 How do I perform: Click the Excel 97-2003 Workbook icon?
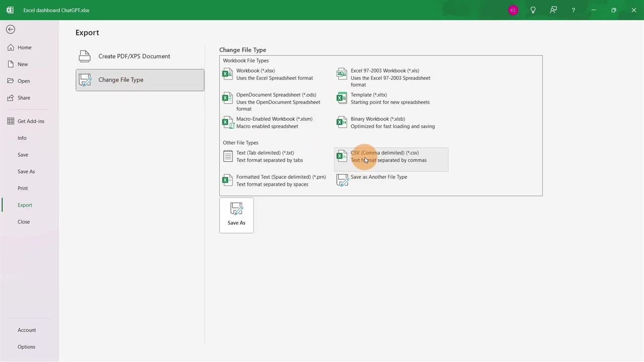(342, 74)
